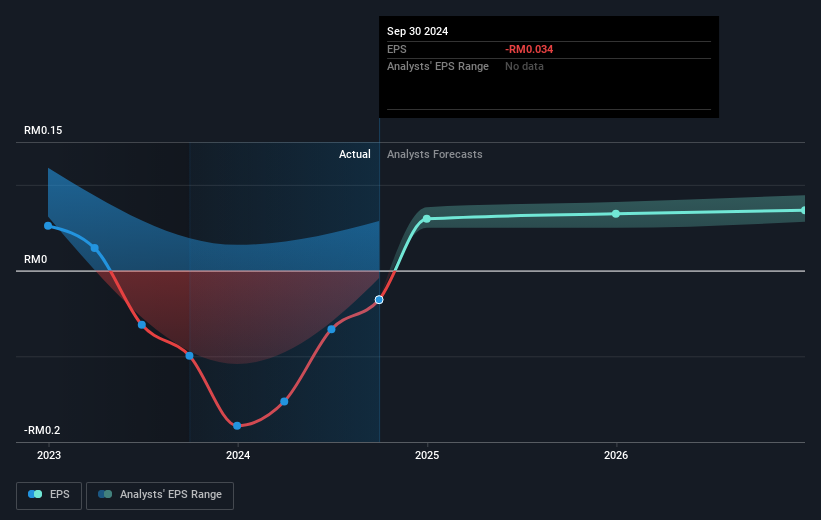Select the EPS point after the 2024 low
This screenshot has height=520, width=821.
click(x=284, y=402)
